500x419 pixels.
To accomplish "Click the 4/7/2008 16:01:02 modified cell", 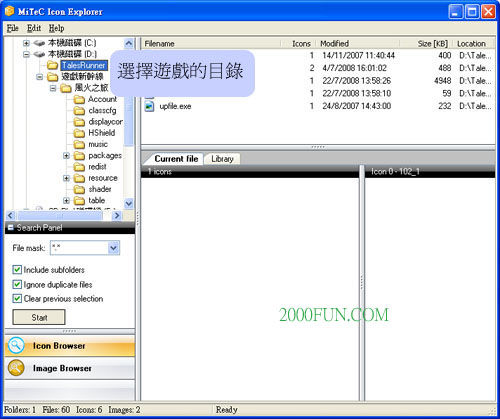I will coord(354,68).
